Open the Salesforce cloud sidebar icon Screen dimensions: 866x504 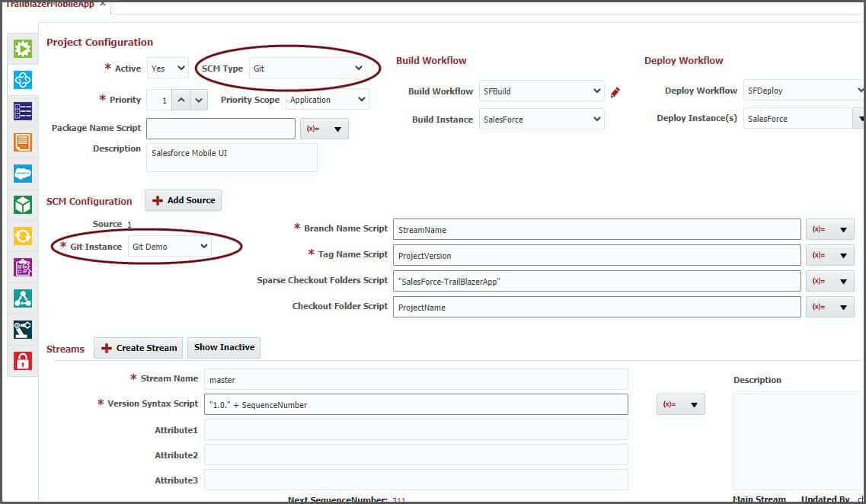click(23, 174)
